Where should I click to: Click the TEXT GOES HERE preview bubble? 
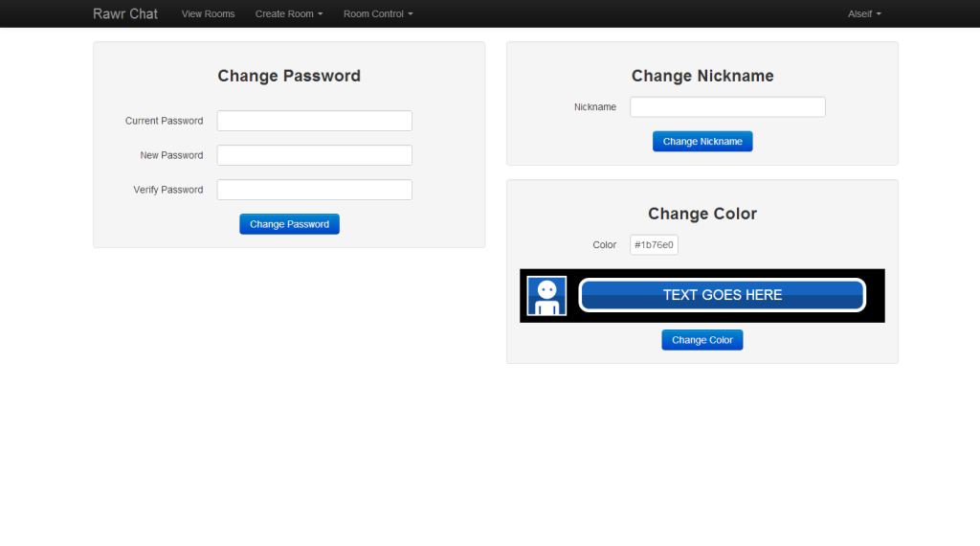click(722, 295)
